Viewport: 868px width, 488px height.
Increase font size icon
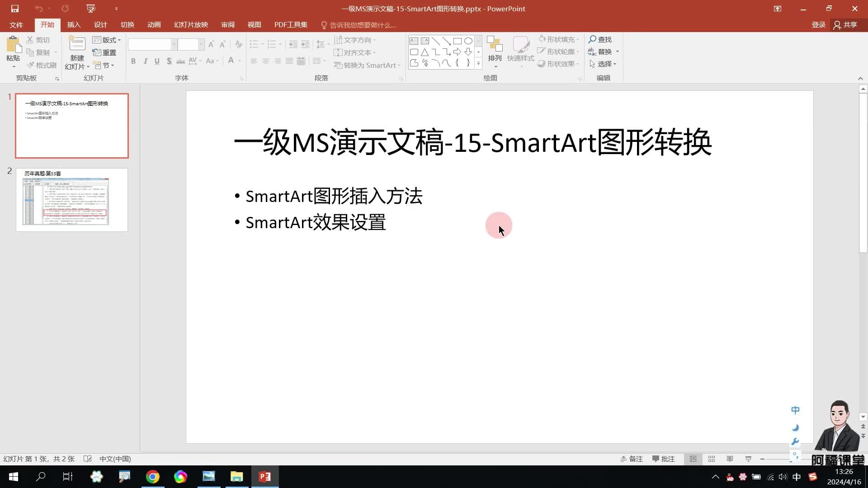point(211,44)
